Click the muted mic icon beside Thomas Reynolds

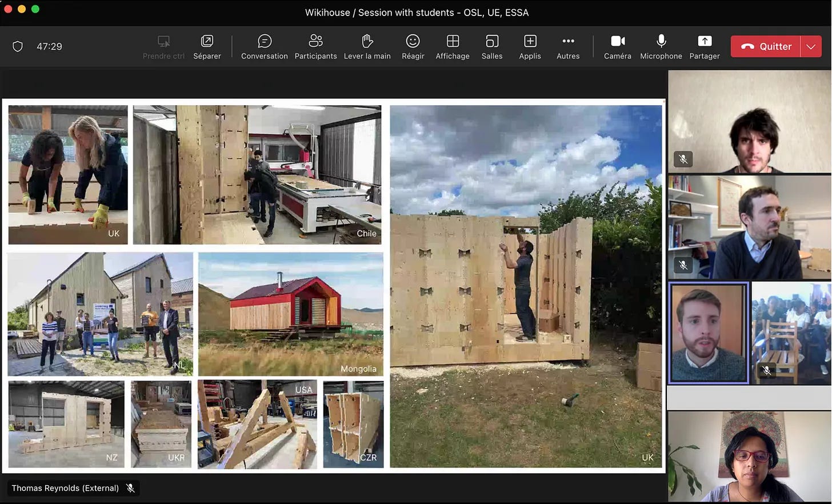coord(130,488)
